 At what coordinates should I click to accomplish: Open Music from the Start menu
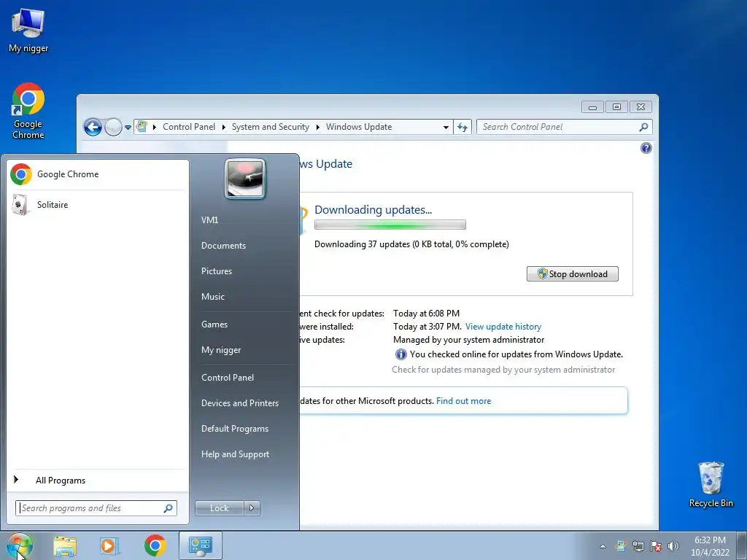click(212, 297)
